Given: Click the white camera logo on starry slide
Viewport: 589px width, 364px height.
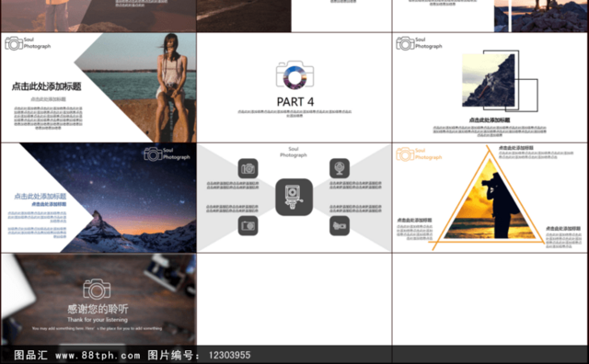Looking at the screenshot, I should pyautogui.click(x=154, y=154).
